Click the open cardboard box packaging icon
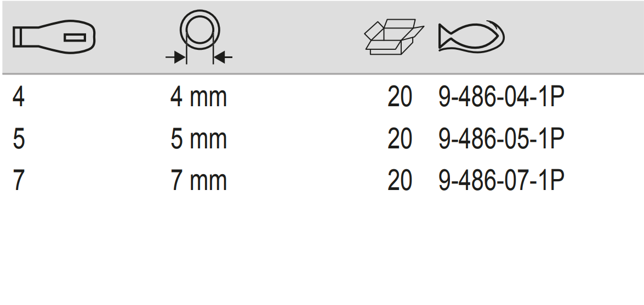644x305 pixels. pos(394,37)
